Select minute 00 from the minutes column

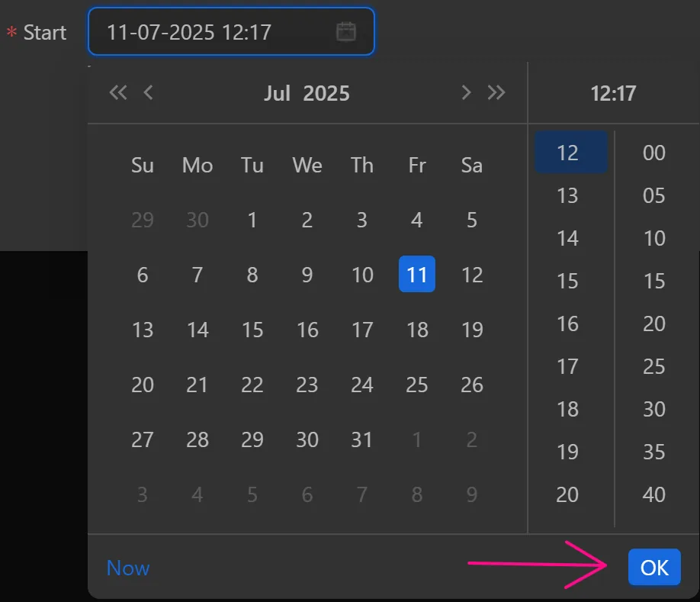click(653, 153)
